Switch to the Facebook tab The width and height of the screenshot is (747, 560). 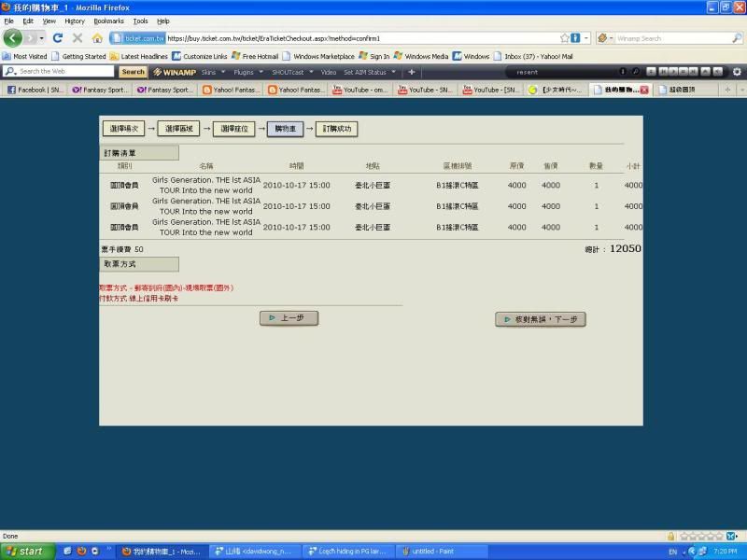35,90
